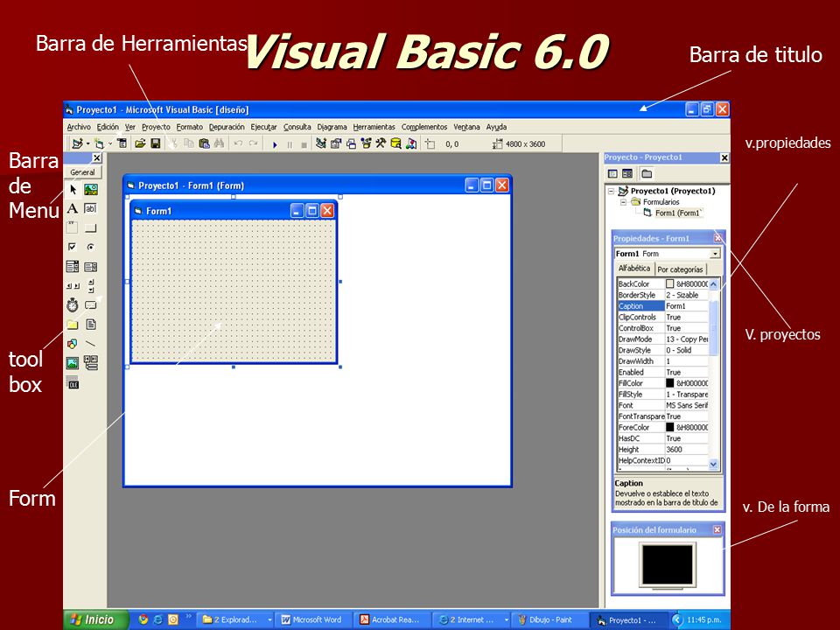Open the Herramientas menu
Screen dimensions: 840x630
[x=374, y=127]
